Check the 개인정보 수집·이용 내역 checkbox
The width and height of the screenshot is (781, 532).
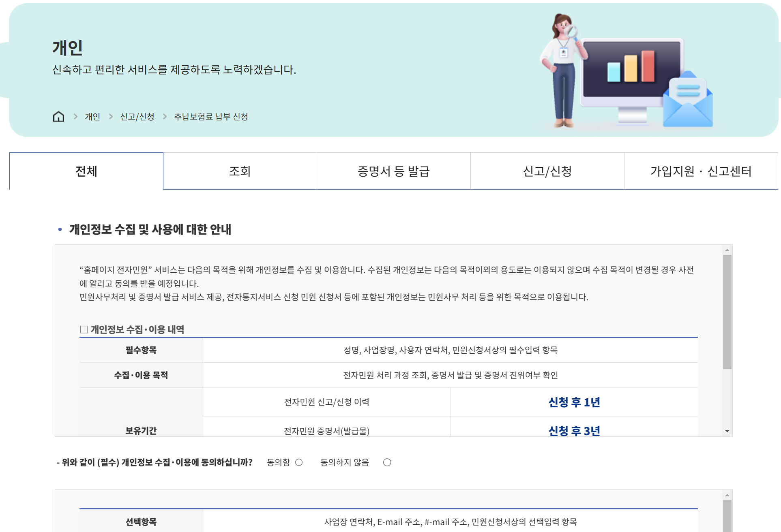click(x=84, y=329)
